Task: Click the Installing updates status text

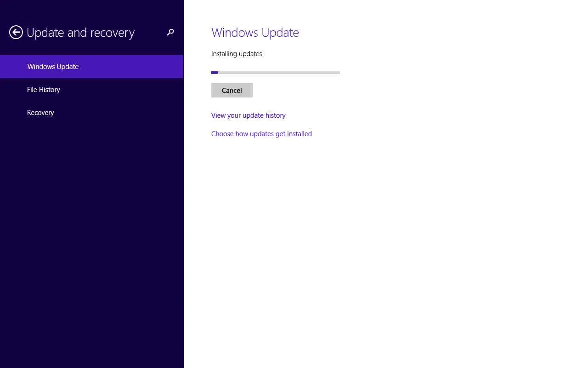Action: tap(237, 54)
